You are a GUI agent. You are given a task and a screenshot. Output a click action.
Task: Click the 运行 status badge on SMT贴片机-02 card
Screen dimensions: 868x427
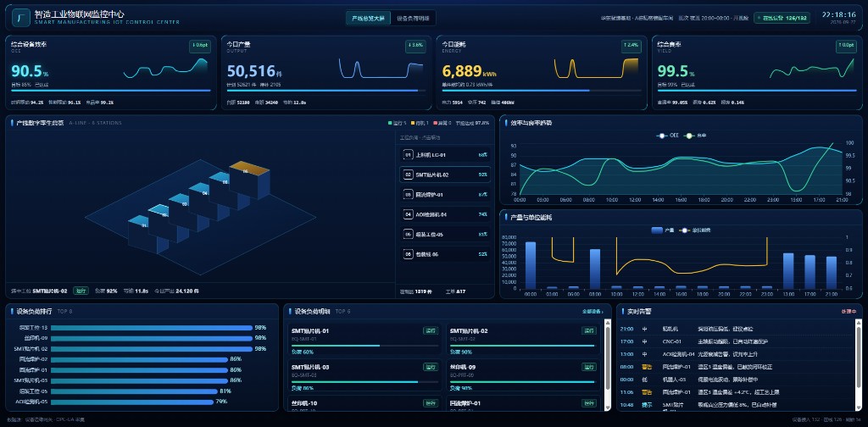tap(589, 330)
